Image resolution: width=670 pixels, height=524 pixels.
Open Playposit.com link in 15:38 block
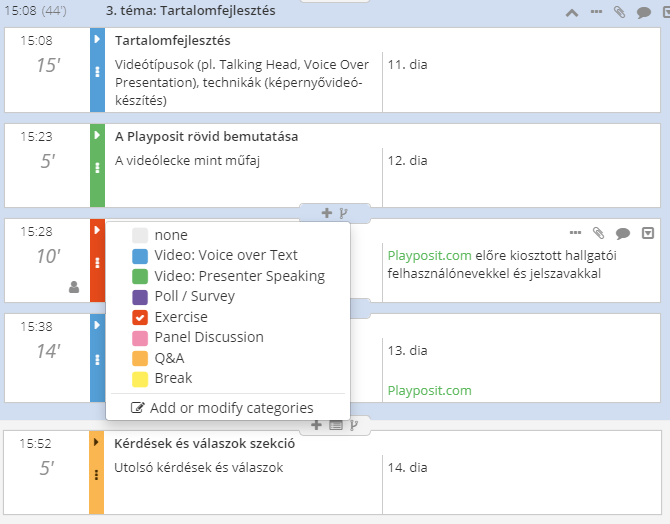click(x=429, y=390)
